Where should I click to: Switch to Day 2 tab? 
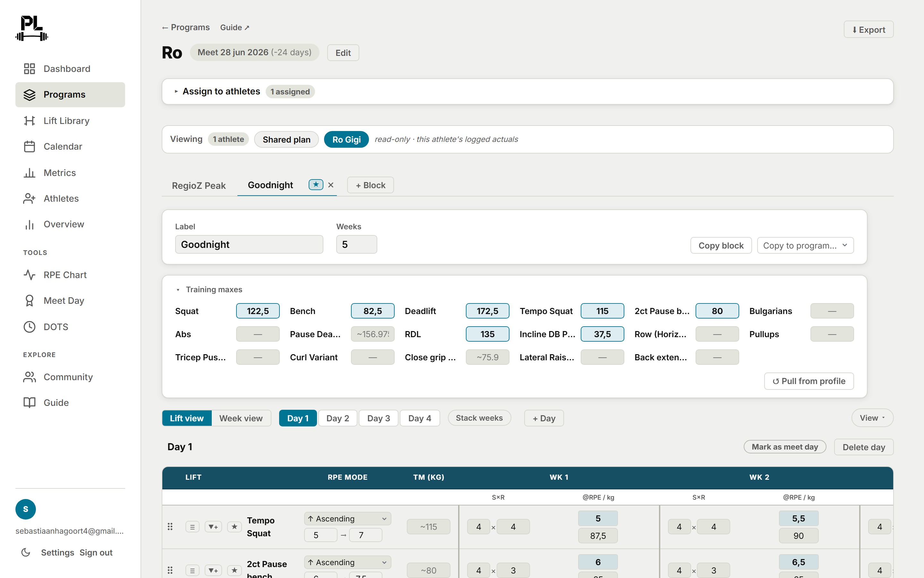338,418
